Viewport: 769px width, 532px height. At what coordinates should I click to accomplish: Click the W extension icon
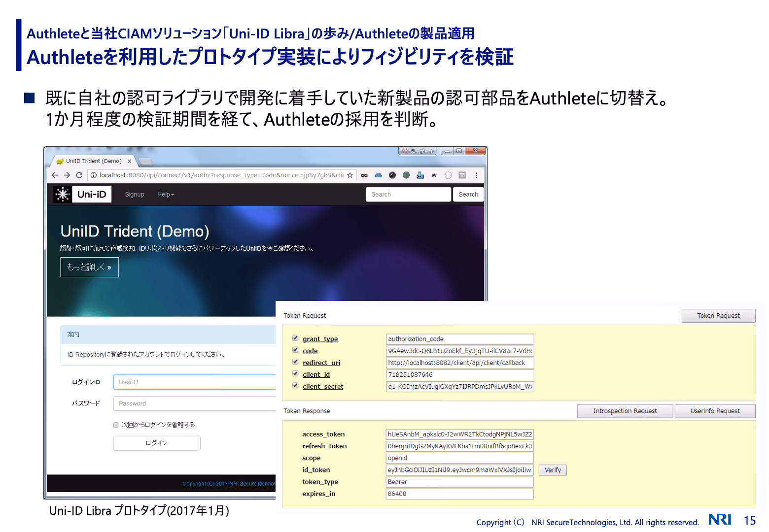(434, 175)
